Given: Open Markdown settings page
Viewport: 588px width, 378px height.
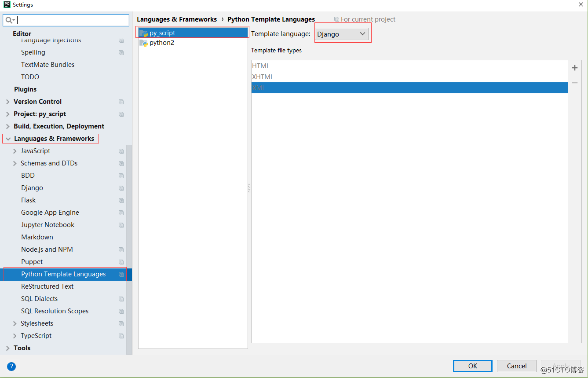Looking at the screenshot, I should coord(37,237).
